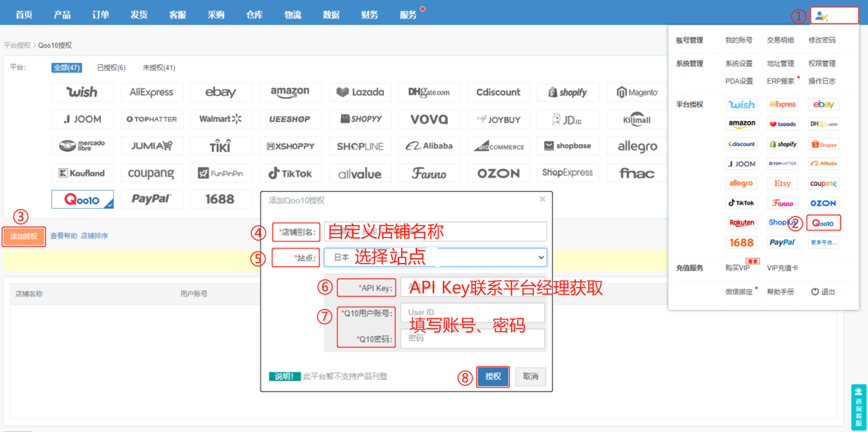This screenshot has width=868, height=432.
Task: Show 全部(47) platforms filter
Action: pyautogui.click(x=67, y=68)
